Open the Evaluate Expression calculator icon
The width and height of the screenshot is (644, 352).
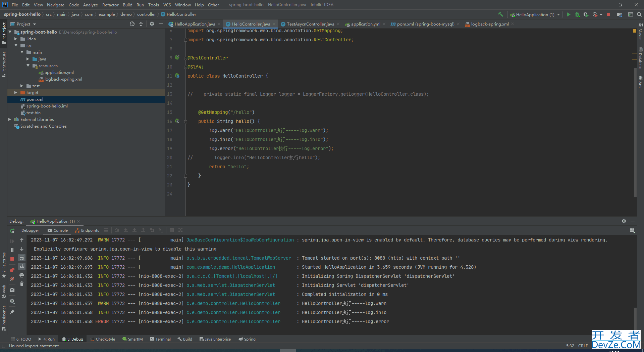(172, 230)
